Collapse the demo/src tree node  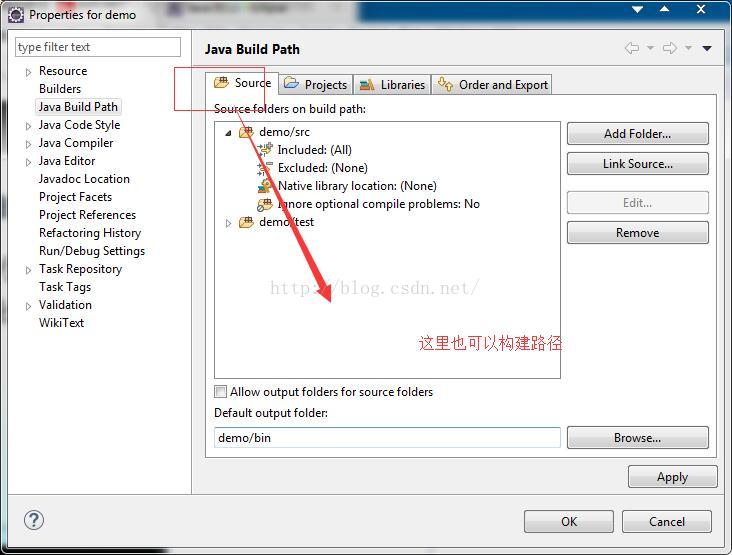tap(228, 133)
